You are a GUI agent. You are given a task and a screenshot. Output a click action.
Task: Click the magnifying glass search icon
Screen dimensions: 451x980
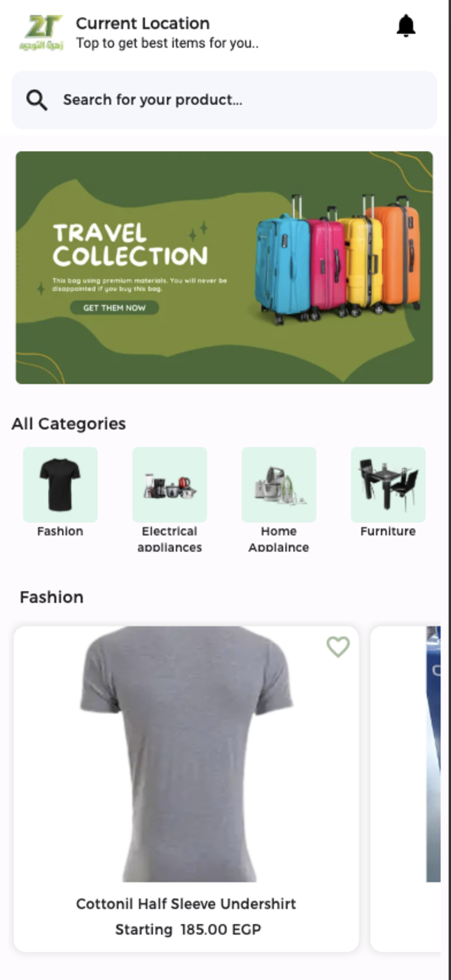(x=37, y=100)
